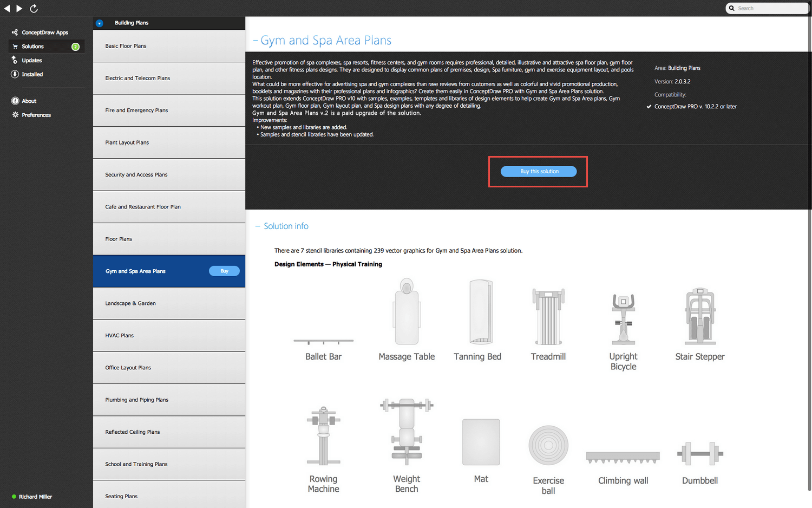Click the Mat stencil image
The image size is (812, 508).
(481, 442)
